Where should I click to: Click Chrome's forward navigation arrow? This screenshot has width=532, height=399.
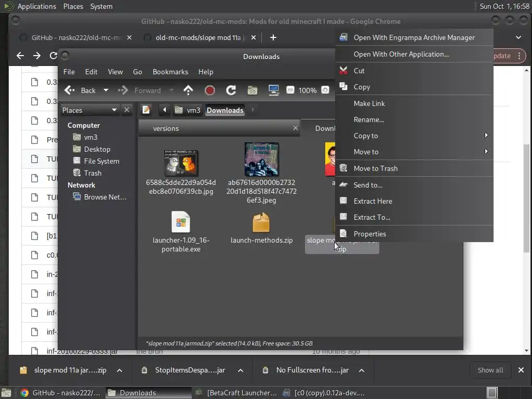tap(37, 56)
